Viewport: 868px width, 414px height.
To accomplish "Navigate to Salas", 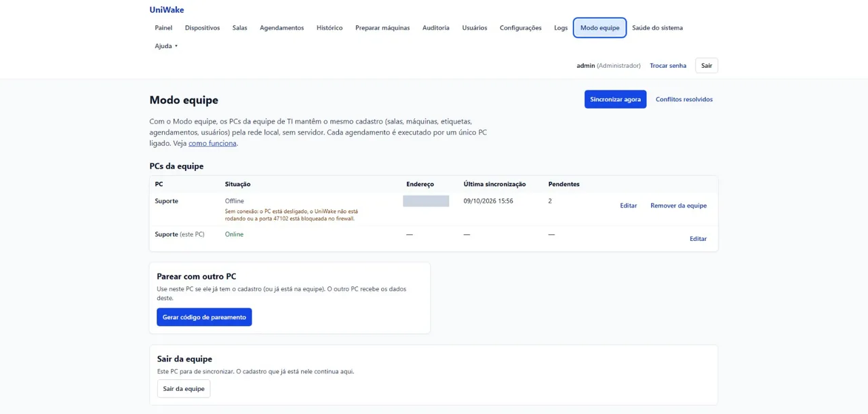I will click(x=239, y=28).
